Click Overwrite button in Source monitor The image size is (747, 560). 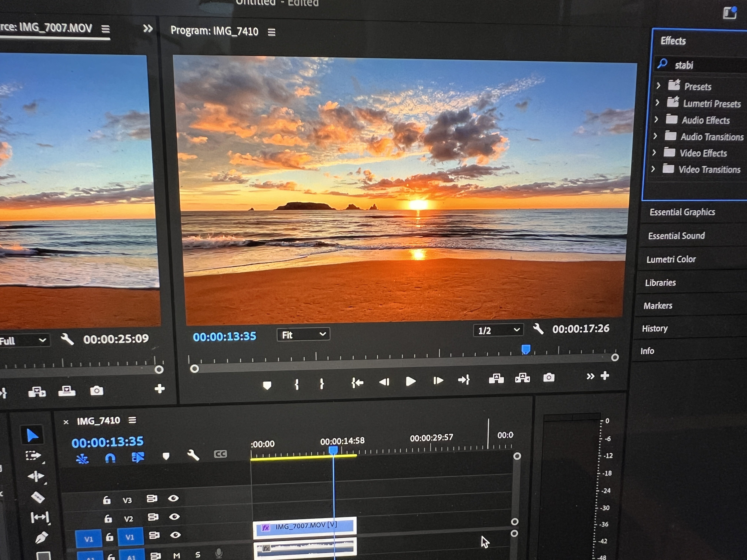pyautogui.click(x=67, y=391)
